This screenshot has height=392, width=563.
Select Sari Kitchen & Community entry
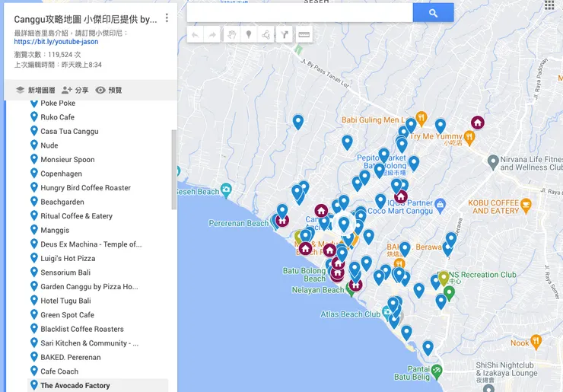(x=90, y=343)
